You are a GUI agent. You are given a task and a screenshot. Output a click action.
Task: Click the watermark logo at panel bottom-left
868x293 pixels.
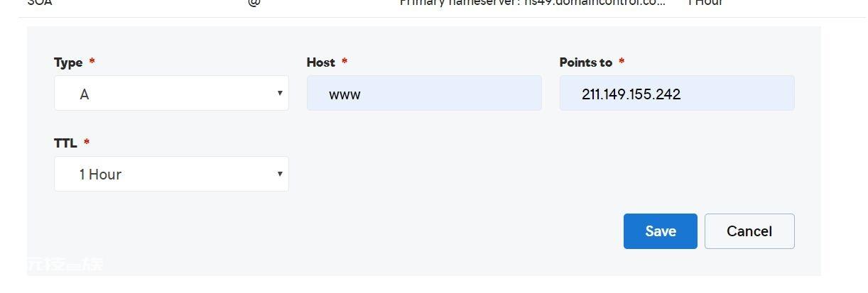point(65,265)
